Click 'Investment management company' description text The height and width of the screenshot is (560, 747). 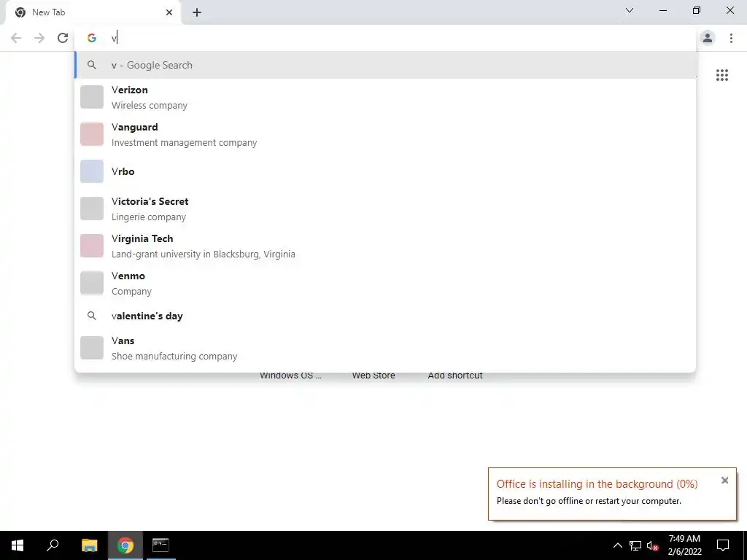point(184,143)
